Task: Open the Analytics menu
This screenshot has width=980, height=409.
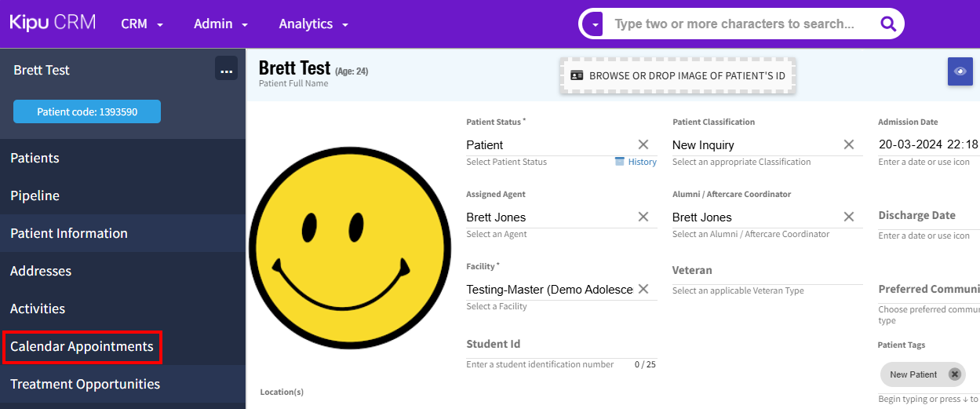Action: tap(313, 24)
